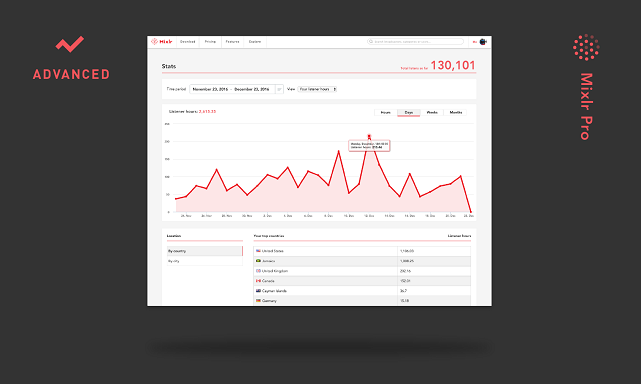Screen dimensions: 641x384
Task: Click the Mixlr logo in the navbar
Action: (x=161, y=41)
